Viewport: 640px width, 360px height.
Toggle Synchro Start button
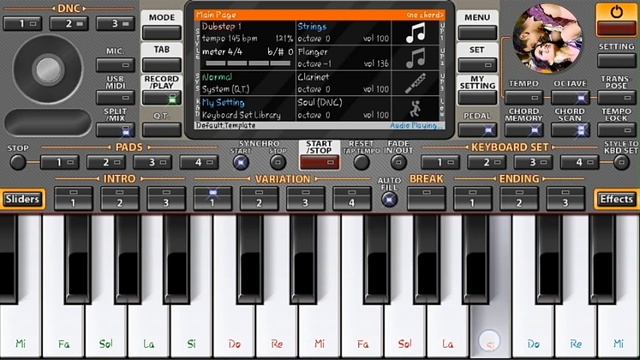240,162
